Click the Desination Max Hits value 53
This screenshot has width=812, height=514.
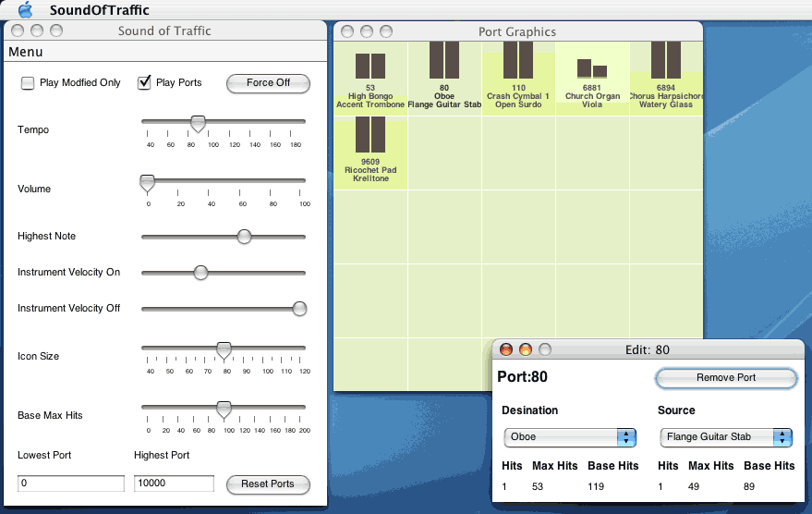coord(538,487)
